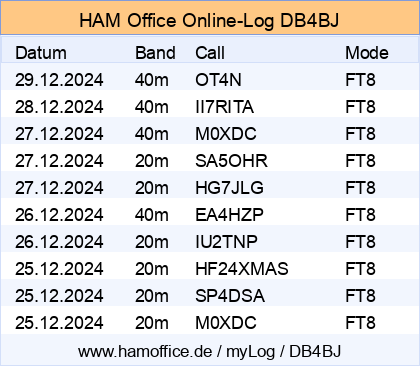This screenshot has width=420, height=366.
Task: Click M0XDC in the 20m row
Action: tap(226, 323)
